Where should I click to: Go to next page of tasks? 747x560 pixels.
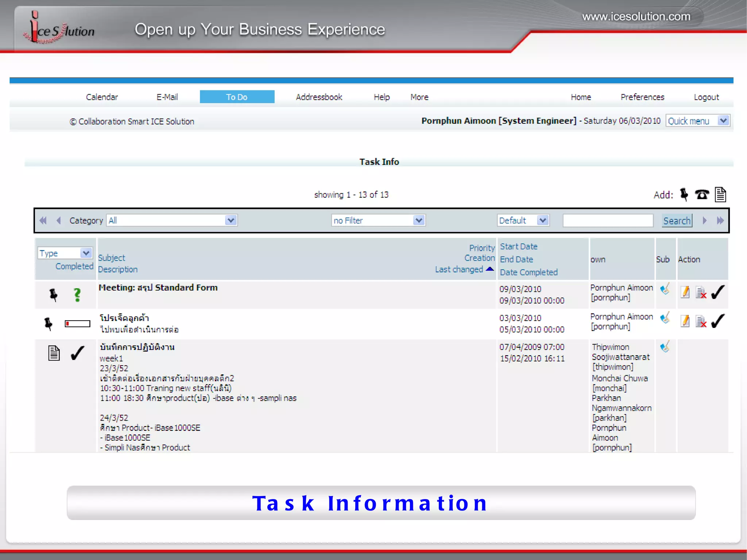705,220
